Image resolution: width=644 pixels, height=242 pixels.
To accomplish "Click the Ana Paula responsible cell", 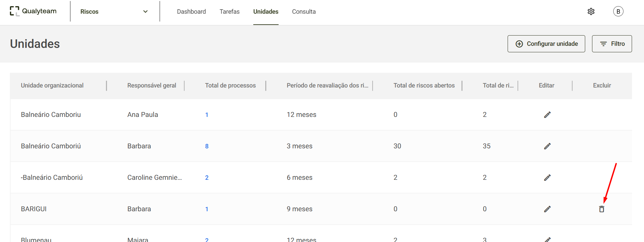I will pyautogui.click(x=143, y=115).
